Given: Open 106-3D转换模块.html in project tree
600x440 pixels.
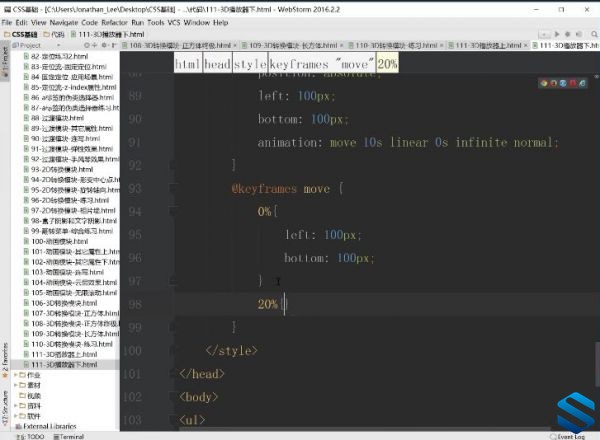Looking at the screenshot, I should (60, 303).
